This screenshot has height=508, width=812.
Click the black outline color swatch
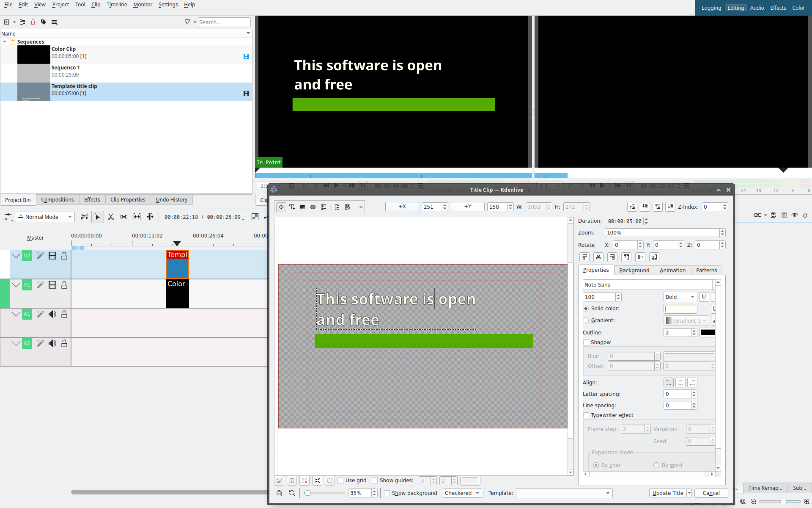click(x=707, y=332)
